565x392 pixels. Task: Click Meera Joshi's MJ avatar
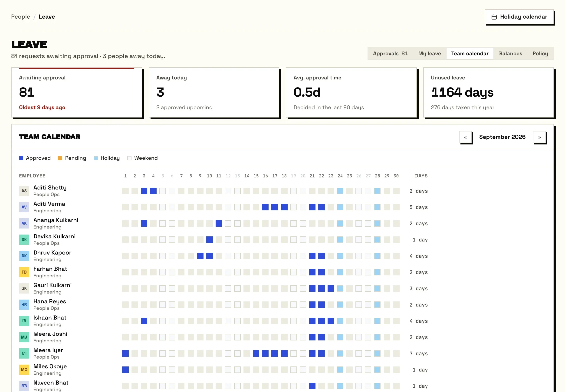[24, 337]
